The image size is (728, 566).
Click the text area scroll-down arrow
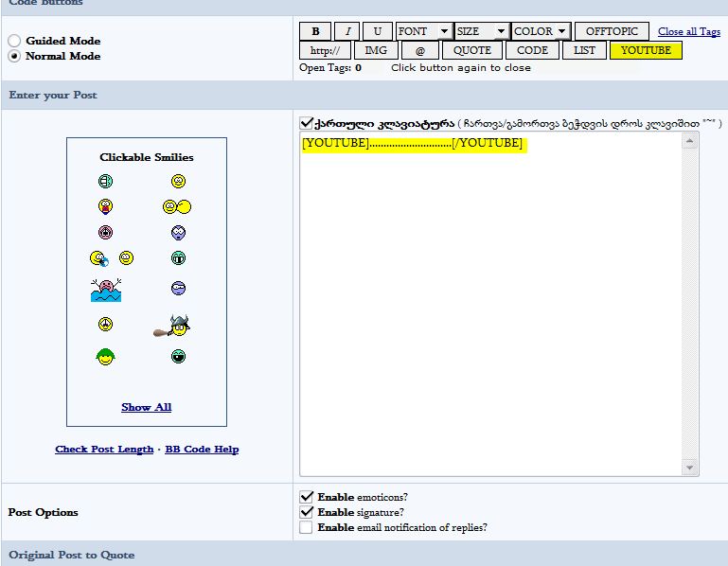[x=689, y=468]
